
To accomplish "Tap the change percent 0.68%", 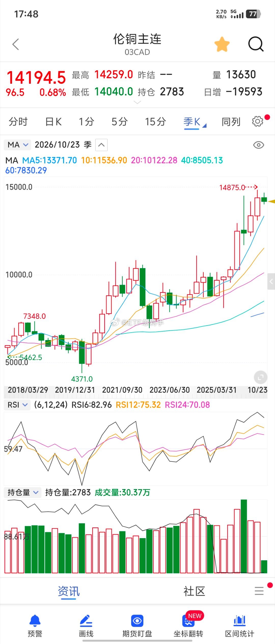I will point(53,92).
